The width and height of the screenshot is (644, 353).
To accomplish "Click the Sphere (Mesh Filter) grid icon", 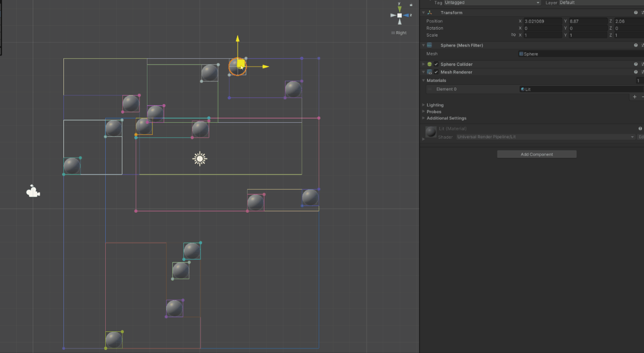I will tap(429, 45).
